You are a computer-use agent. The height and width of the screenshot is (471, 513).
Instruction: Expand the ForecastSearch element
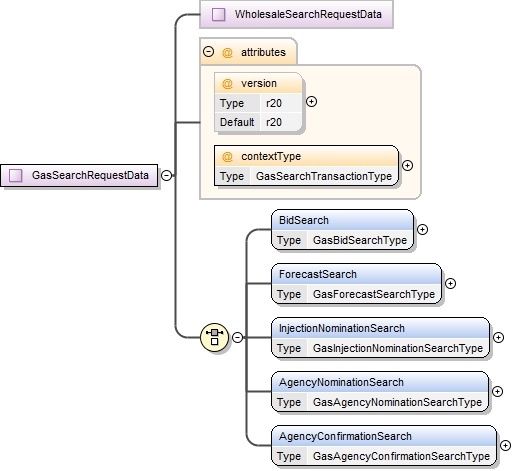[450, 283]
